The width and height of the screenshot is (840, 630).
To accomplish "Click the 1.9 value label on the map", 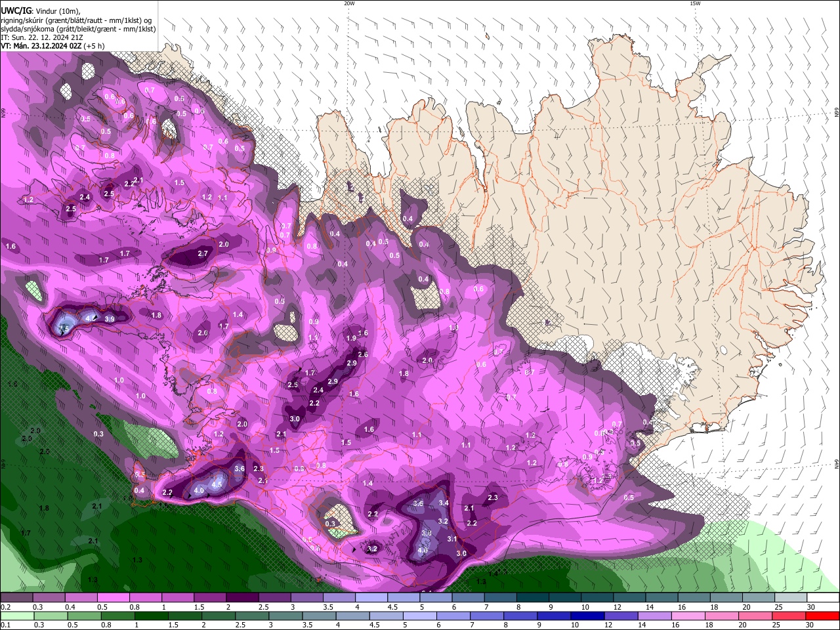I will [351, 339].
